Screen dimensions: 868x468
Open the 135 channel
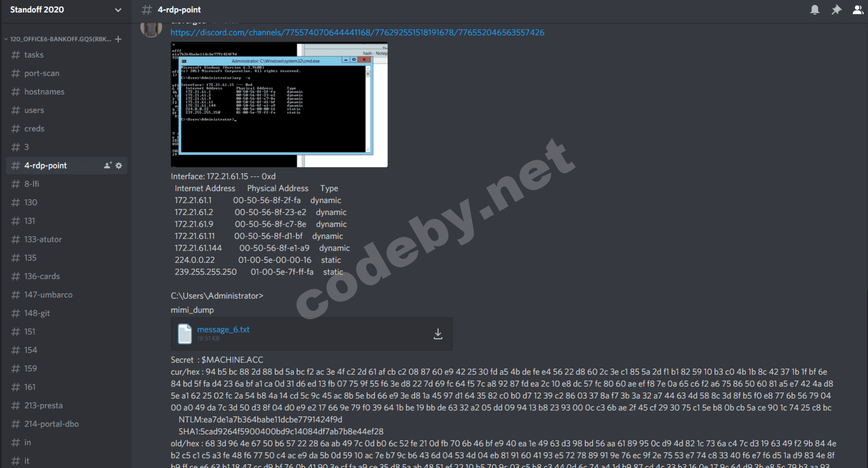(66, 258)
